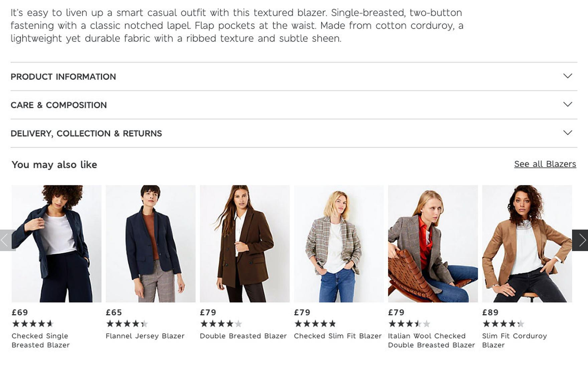The width and height of the screenshot is (588, 388).
Task: Open the Checked Slim Fit Blazer title
Action: click(x=337, y=336)
